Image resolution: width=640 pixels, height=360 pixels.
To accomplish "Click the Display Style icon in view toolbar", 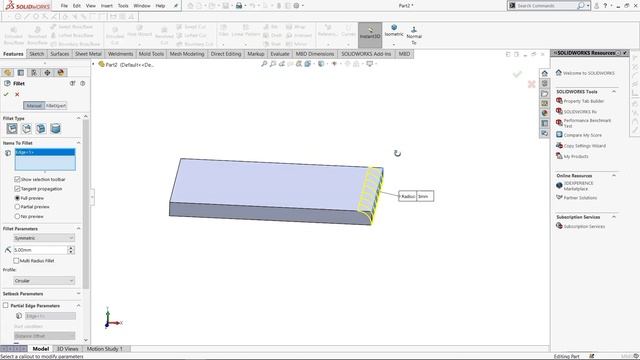I will click(x=322, y=64).
